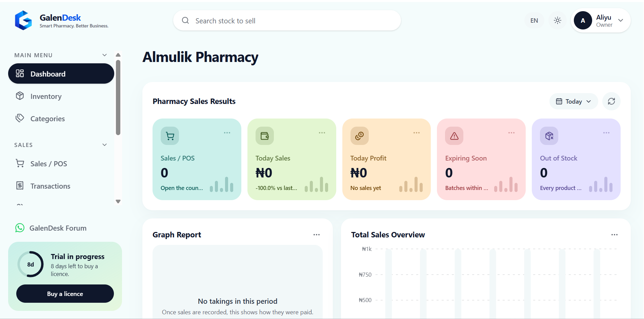Viewport: 644px width, 319px height.
Task: Open Dashboard in the sidebar
Action: pos(61,74)
